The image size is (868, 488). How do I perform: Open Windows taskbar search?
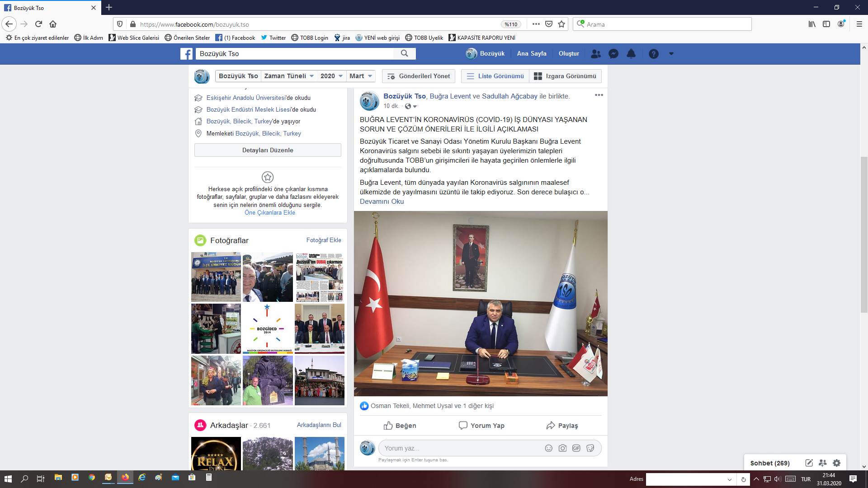25,479
